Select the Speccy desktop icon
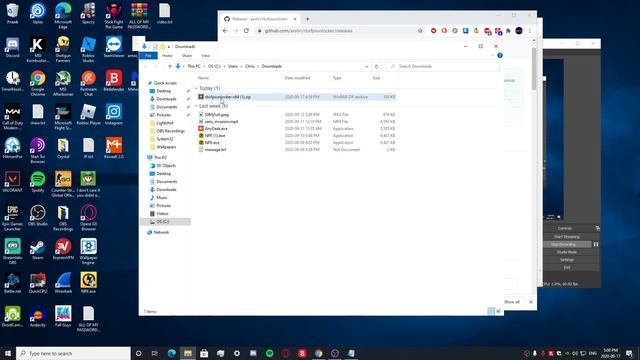Screen dimensions: 640x360 point(88,14)
